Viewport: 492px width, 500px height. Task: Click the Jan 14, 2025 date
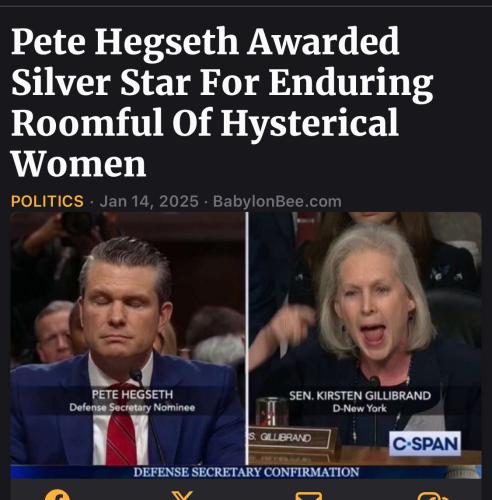pyautogui.click(x=149, y=201)
